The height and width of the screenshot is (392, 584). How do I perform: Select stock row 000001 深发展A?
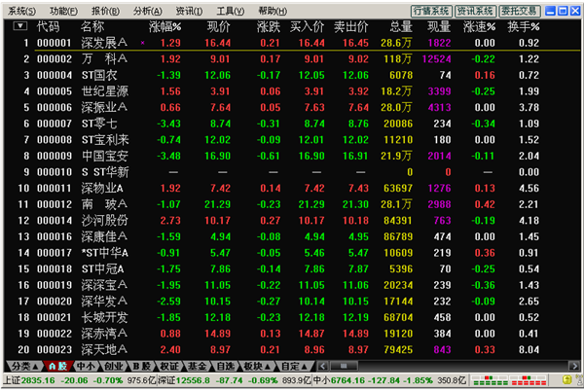pos(292,43)
